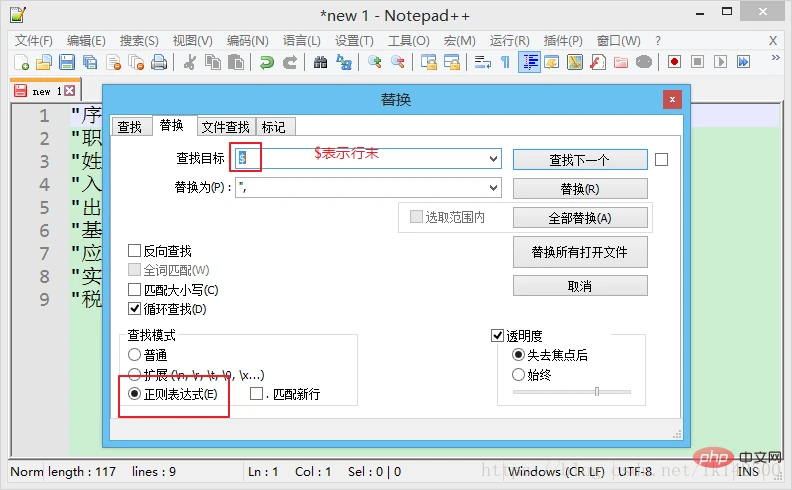Toggle the Indent guide toolbar icon

[529, 62]
